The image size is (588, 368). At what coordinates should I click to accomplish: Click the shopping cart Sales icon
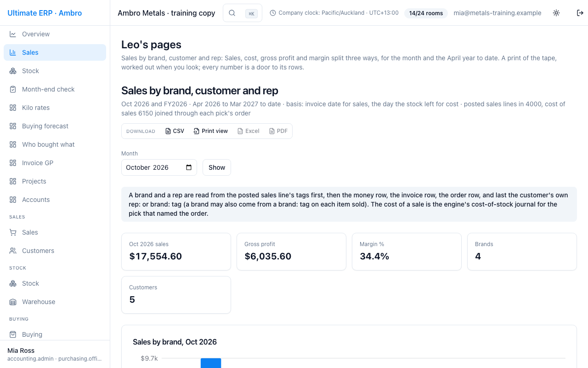point(13,232)
